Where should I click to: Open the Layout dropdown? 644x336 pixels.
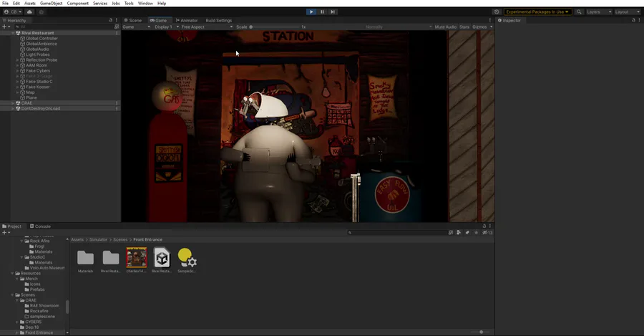(x=627, y=12)
